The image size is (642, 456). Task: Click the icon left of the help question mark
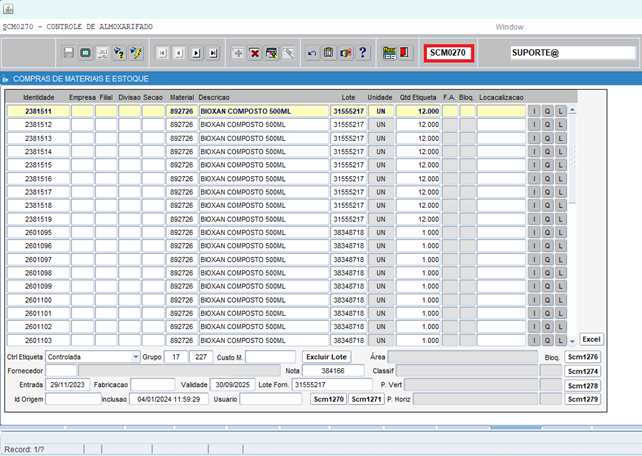coord(346,53)
